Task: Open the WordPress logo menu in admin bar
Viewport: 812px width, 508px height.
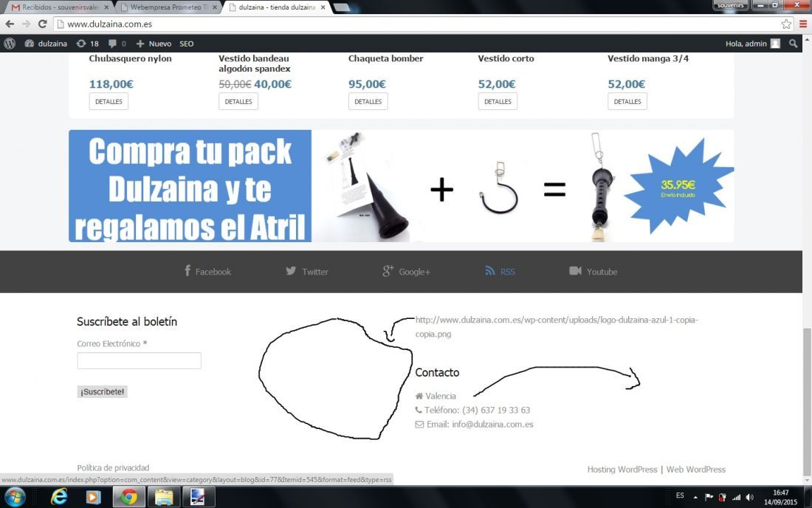Action: click(x=10, y=44)
